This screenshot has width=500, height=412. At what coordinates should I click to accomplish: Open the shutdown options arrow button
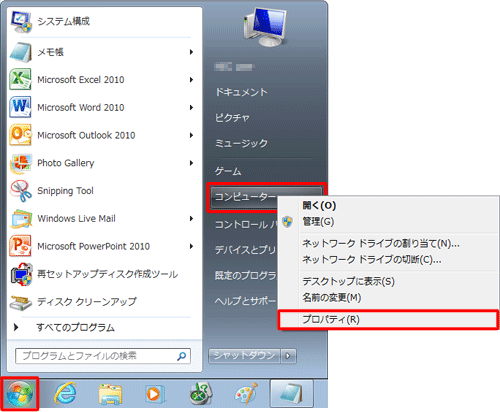click(x=289, y=356)
